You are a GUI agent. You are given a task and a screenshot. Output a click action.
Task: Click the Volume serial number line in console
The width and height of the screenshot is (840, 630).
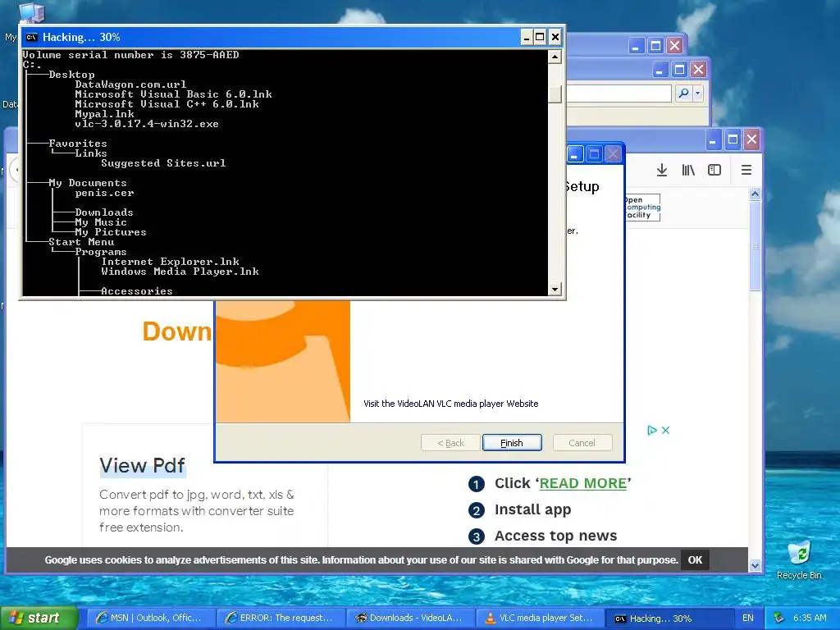(x=130, y=55)
